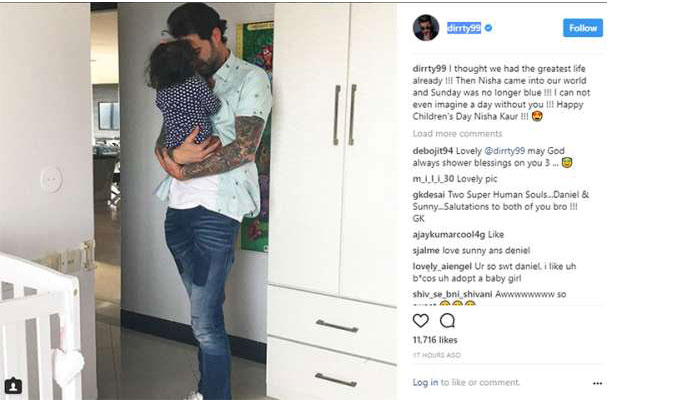Click the tagged people icon on photo
This screenshot has width=700, height=400.
click(13, 385)
